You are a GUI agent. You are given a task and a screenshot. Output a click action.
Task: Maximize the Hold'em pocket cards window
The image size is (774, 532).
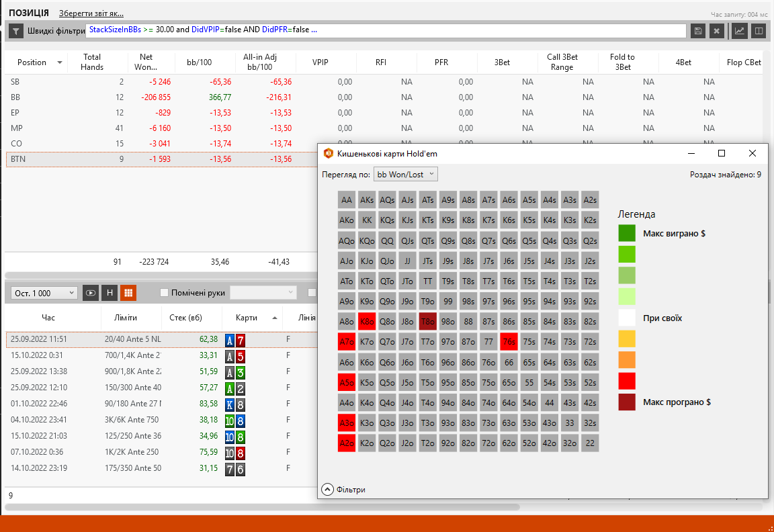pos(721,153)
